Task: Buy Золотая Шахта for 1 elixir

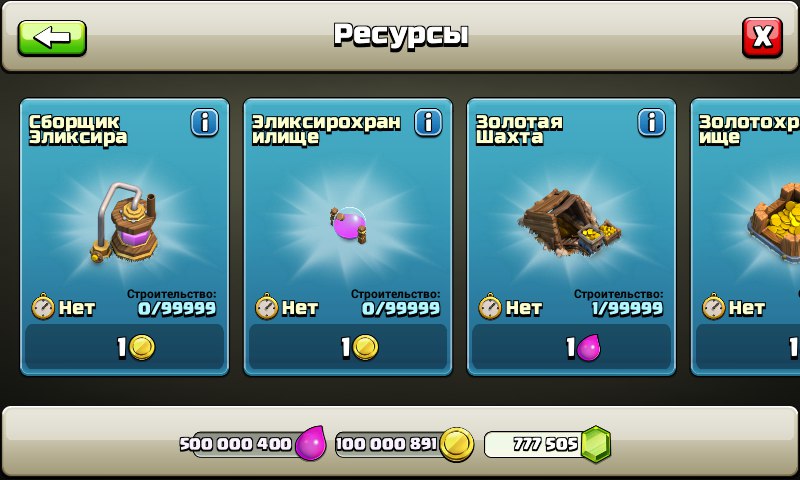Action: [571, 347]
